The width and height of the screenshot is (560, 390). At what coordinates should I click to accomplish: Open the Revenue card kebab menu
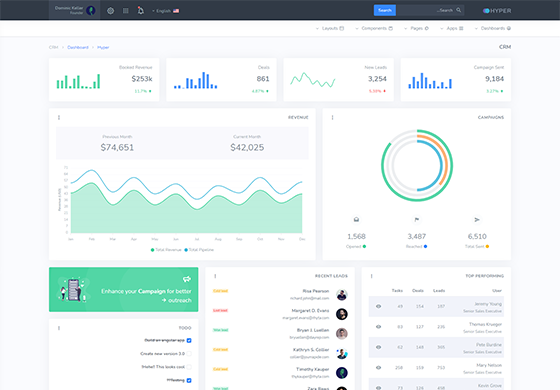[59, 118]
